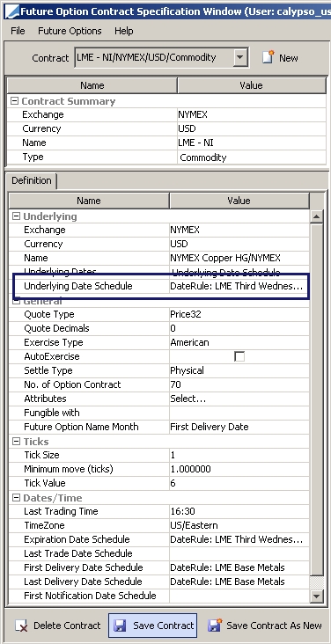Collapse the Ticks section
This screenshot has height=644, width=331.
[16, 441]
